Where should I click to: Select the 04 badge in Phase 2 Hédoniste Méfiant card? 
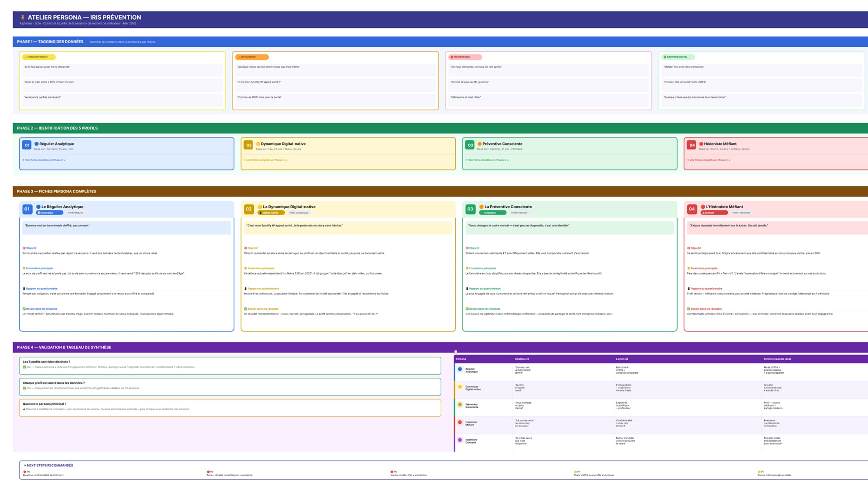click(691, 145)
